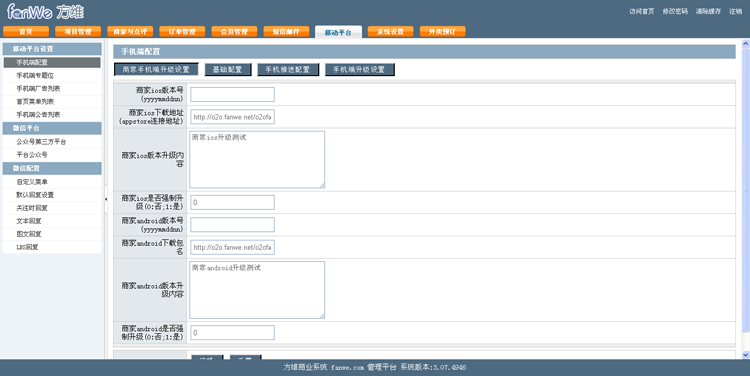Open 手机端广告列表 in the sidebar

(52, 88)
